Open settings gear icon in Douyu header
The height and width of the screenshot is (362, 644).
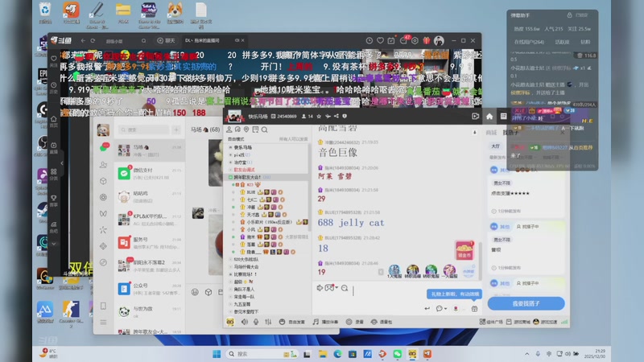[415, 41]
